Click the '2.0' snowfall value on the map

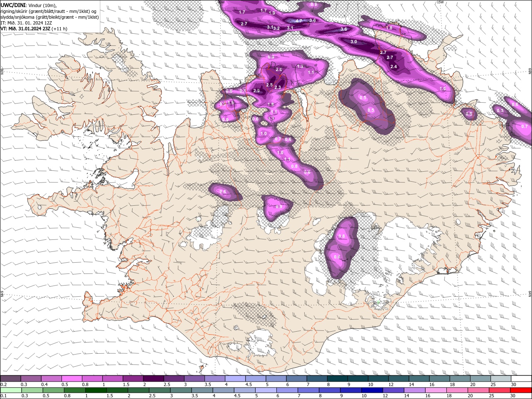tap(279, 69)
